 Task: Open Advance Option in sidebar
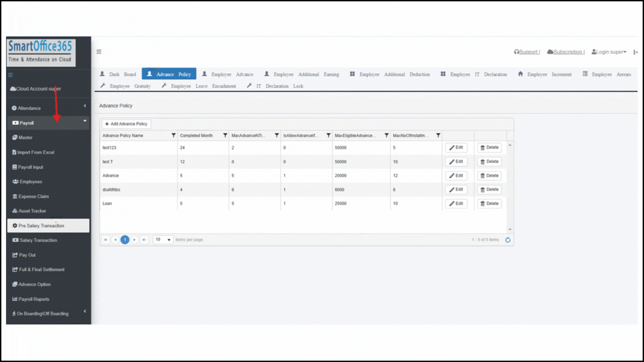pos(32,284)
